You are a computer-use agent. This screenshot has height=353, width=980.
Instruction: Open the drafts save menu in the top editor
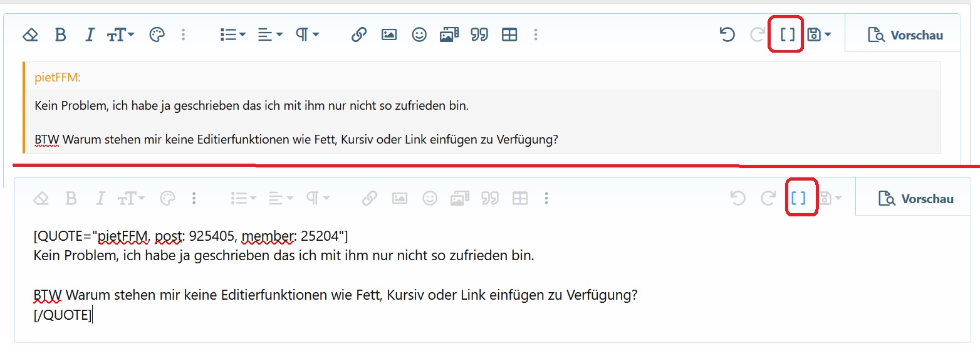click(x=819, y=35)
